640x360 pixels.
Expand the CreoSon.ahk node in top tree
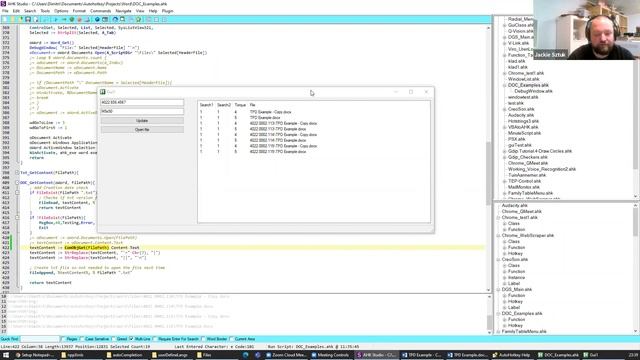click(504, 109)
